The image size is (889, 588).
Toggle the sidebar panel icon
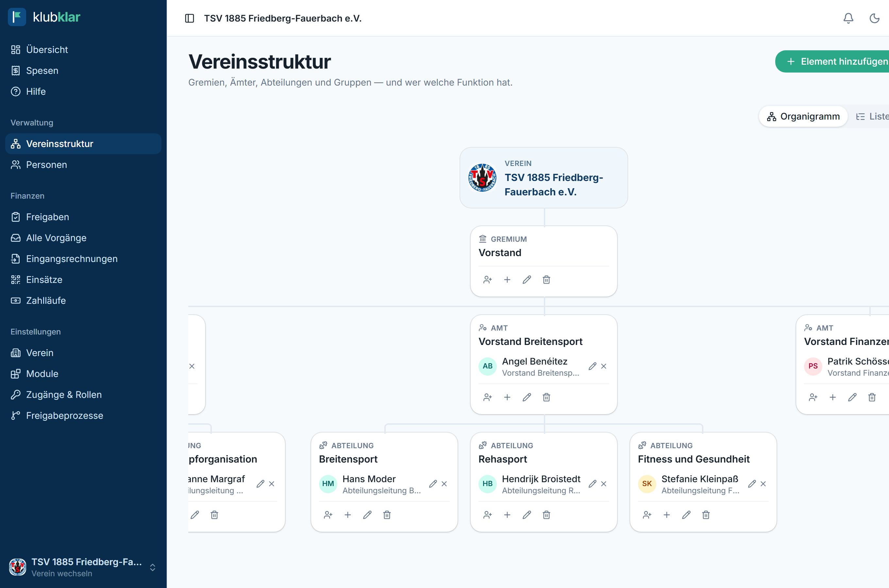pos(190,18)
